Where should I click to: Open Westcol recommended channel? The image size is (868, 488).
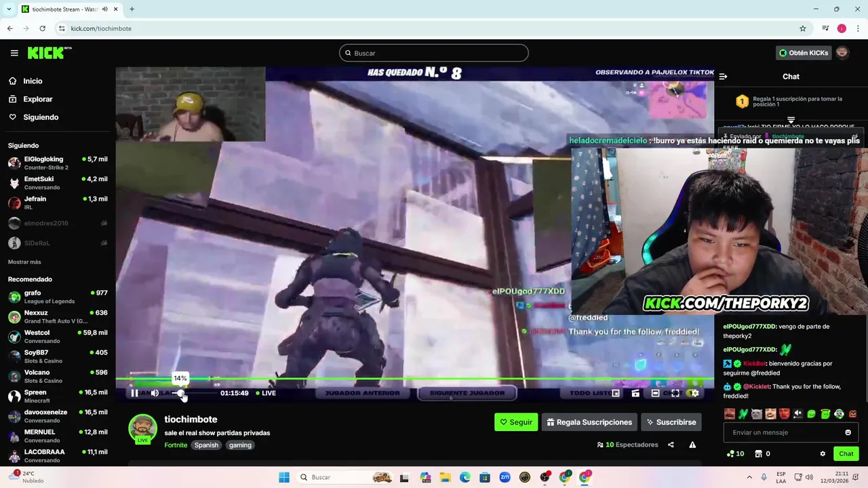(x=58, y=337)
